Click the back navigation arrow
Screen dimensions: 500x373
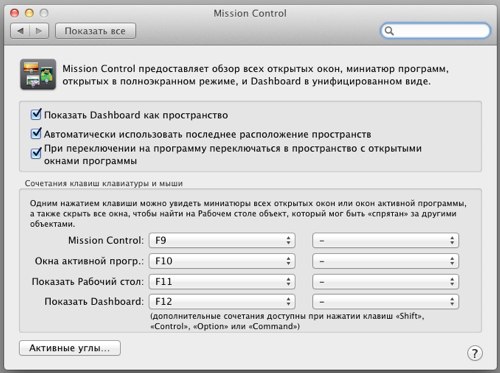click(20, 31)
